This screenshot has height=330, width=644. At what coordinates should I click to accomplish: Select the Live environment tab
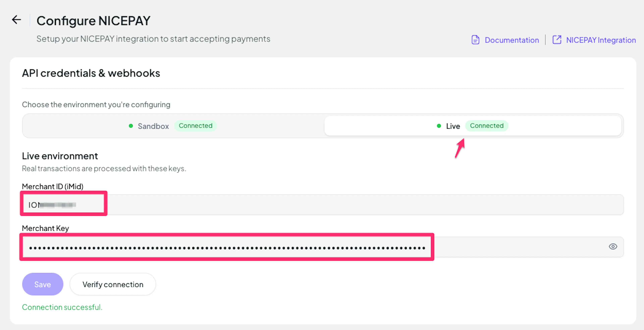pos(473,126)
